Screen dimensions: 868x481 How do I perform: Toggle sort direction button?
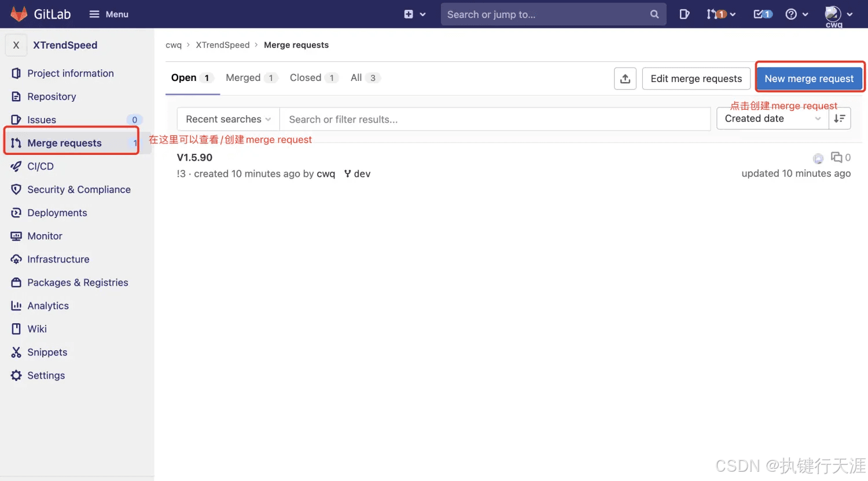coord(840,119)
